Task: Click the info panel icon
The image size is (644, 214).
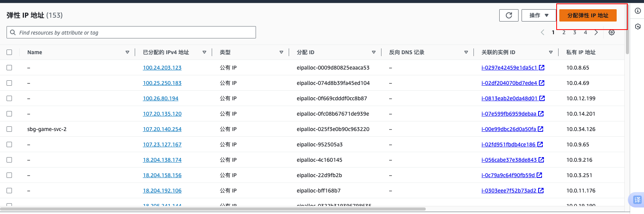Action: (x=638, y=11)
